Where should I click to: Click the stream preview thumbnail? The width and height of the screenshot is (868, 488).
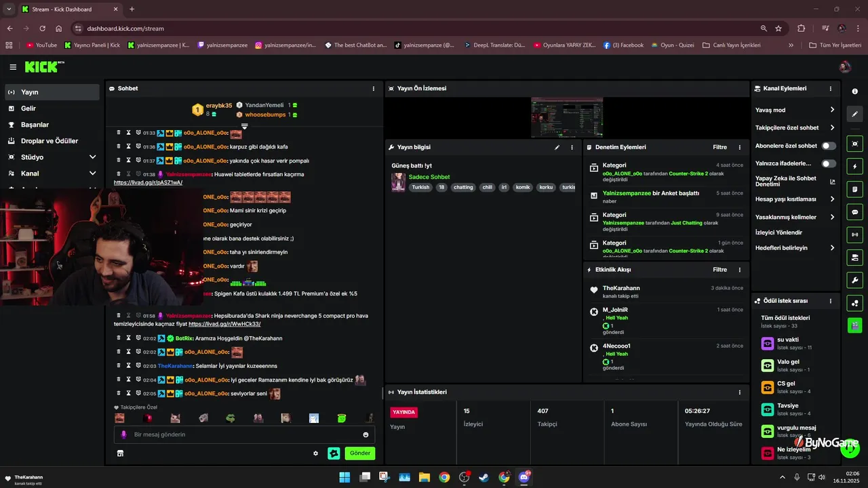click(x=567, y=117)
